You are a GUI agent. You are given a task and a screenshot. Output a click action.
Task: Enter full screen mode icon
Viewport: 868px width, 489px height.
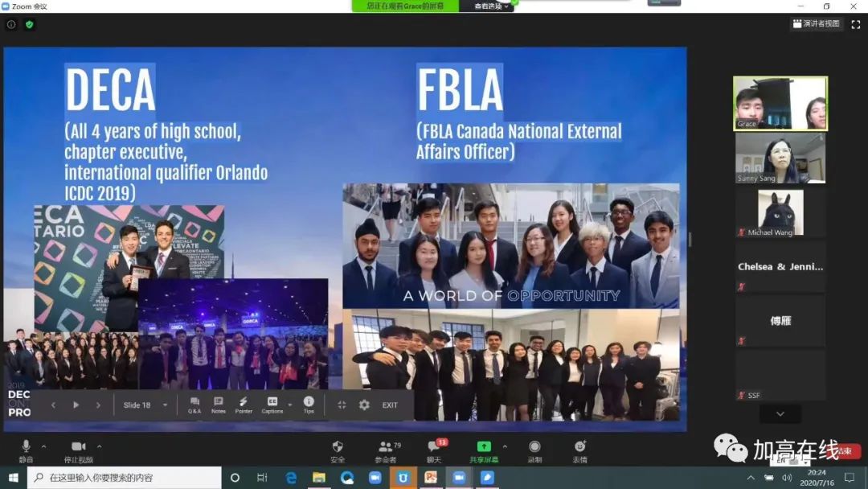tap(856, 24)
